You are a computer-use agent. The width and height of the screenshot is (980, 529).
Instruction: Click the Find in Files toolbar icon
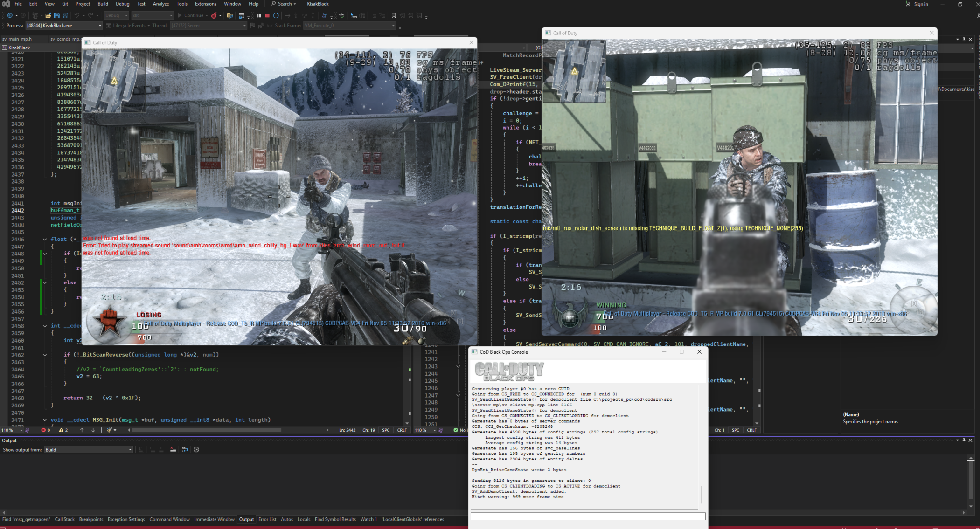[x=230, y=15]
